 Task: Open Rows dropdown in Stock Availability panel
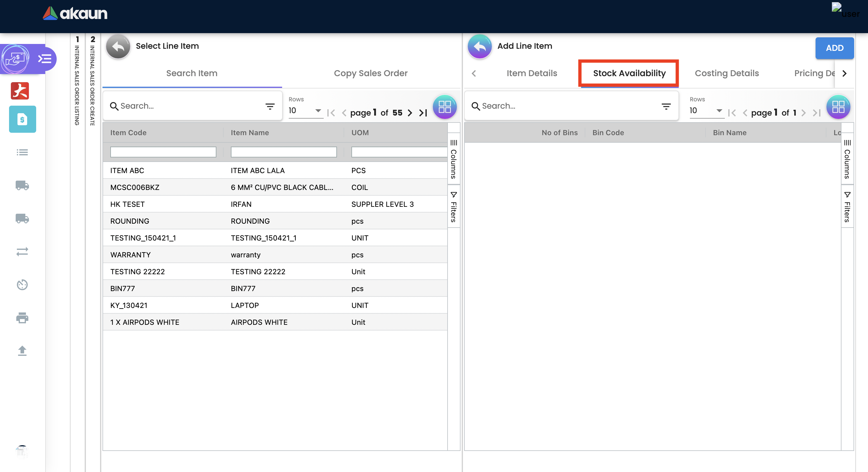click(x=706, y=111)
